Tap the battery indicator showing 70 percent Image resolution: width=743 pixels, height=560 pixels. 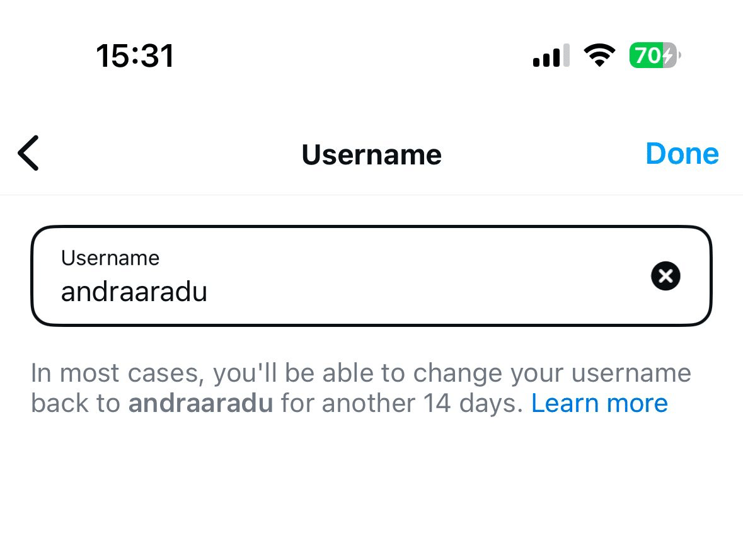(x=652, y=55)
